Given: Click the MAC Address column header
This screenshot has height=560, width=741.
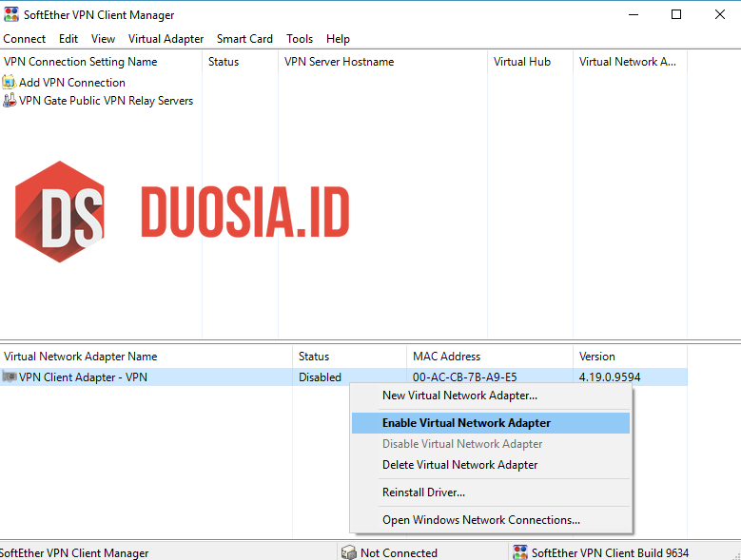Looking at the screenshot, I should tap(490, 356).
